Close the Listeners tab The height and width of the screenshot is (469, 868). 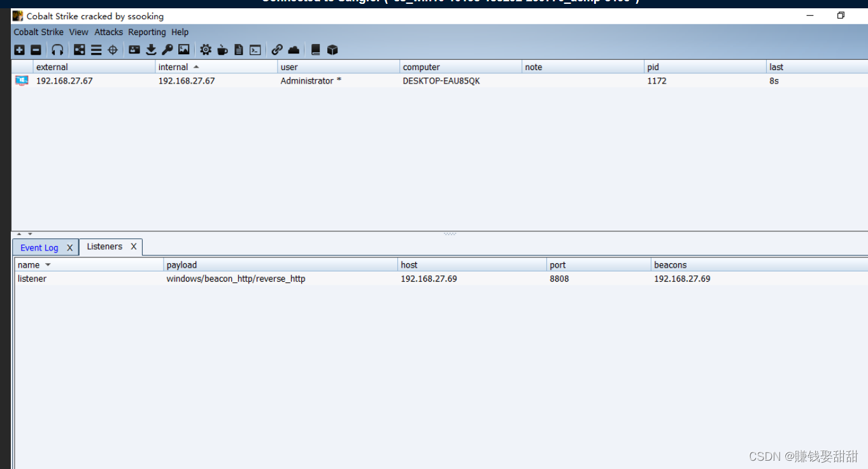click(134, 247)
